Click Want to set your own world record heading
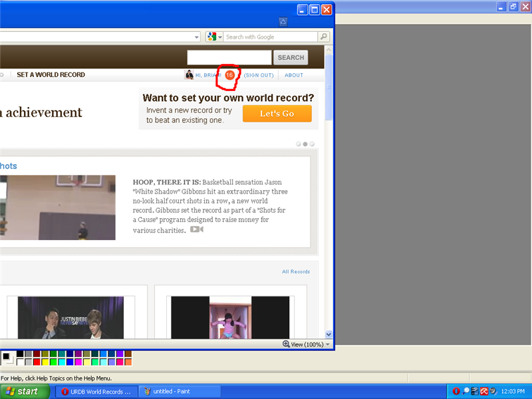Viewport: 532px width, 399px height. (x=228, y=98)
